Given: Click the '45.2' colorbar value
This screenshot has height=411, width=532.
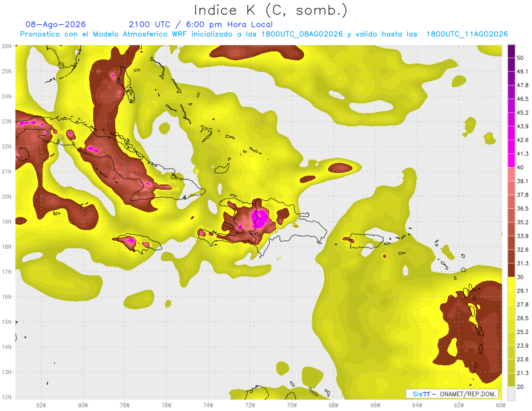Looking at the screenshot, I should 522,113.
